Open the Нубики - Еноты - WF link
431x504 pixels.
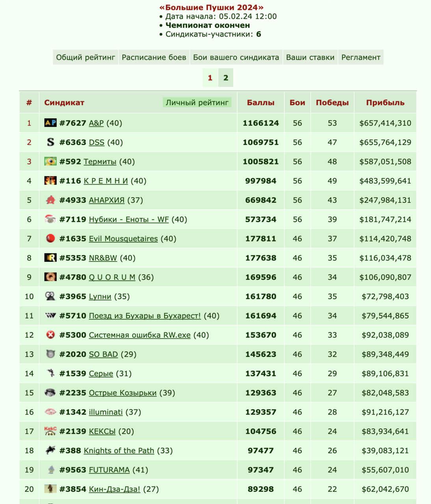pos(129,219)
